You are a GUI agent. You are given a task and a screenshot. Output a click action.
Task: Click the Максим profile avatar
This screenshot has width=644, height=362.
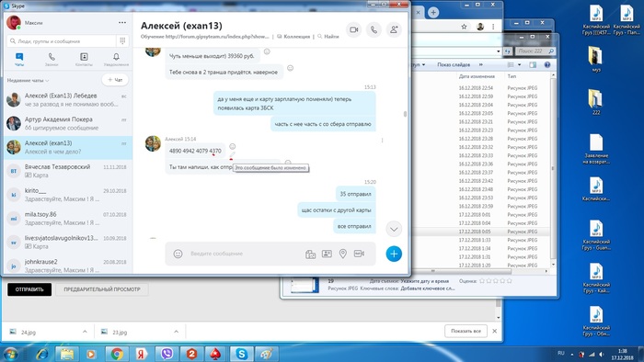pyautogui.click(x=14, y=23)
